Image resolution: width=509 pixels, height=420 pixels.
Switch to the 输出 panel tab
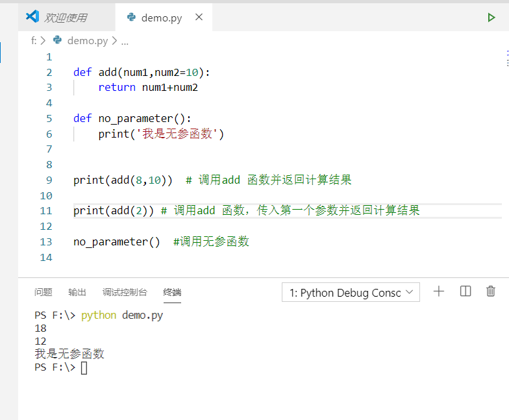tap(77, 292)
